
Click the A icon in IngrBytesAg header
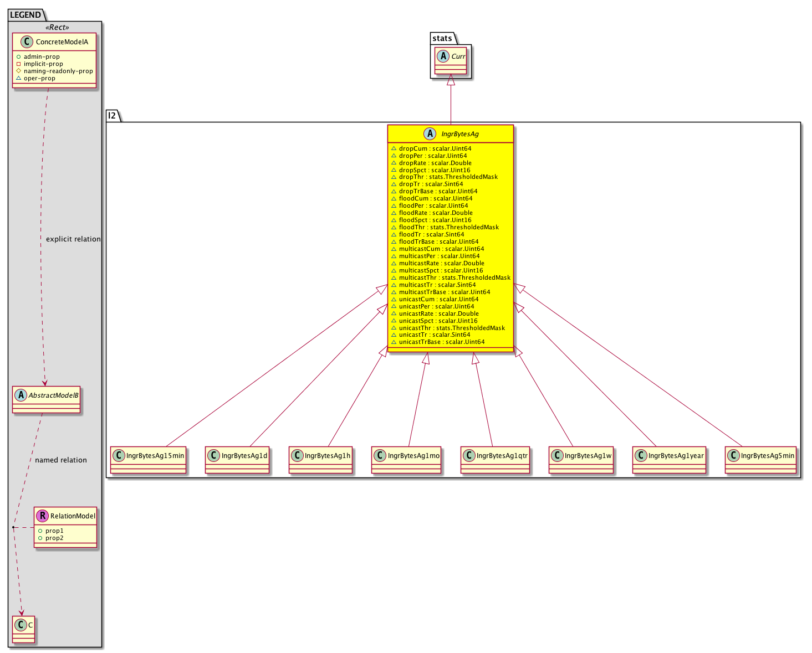pos(430,133)
